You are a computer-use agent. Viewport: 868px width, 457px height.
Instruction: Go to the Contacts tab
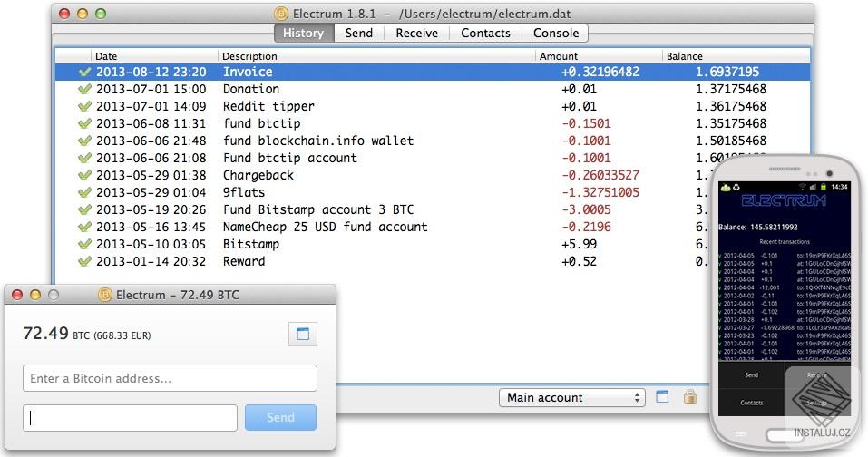pos(485,34)
